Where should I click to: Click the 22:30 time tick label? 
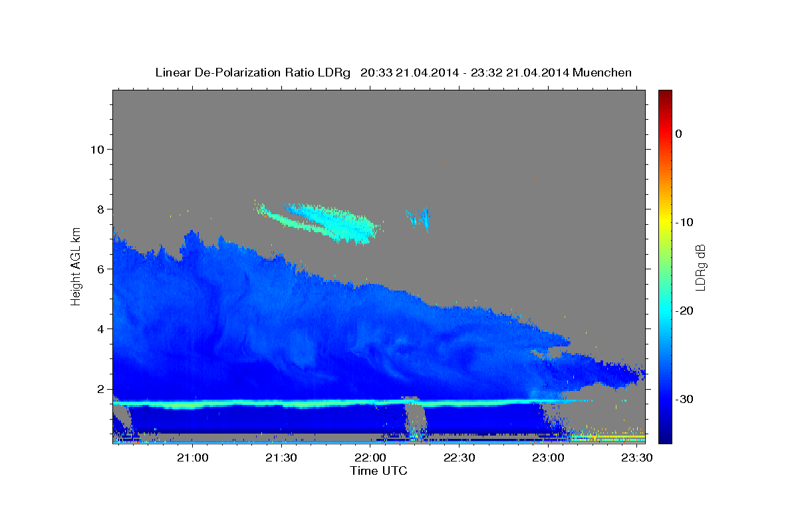[459, 458]
